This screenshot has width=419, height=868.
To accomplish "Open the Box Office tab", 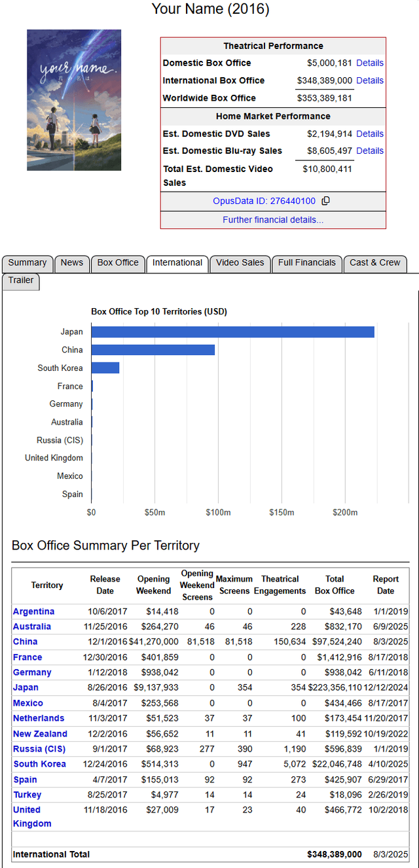I will coord(118,263).
